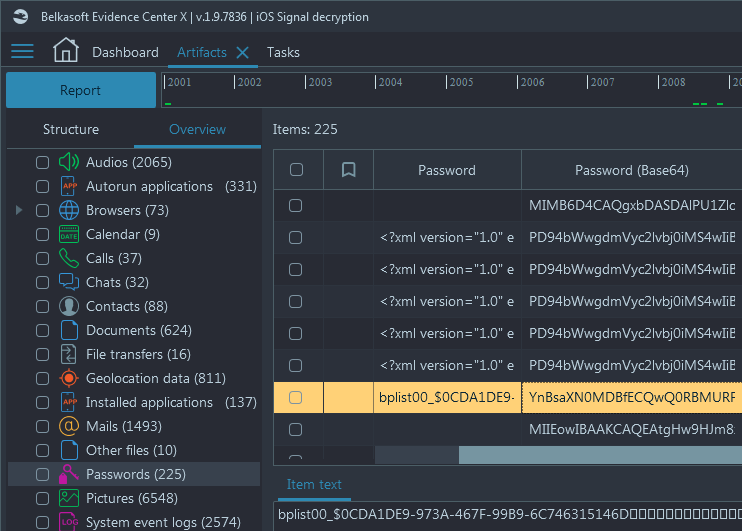
Task: Click the Items: 225 count label
Action: point(305,129)
